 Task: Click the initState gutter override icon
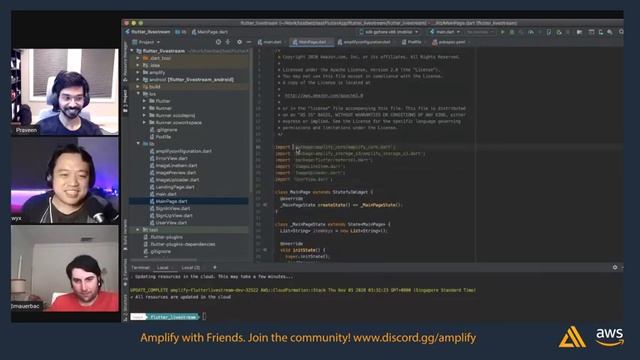pos(265,250)
